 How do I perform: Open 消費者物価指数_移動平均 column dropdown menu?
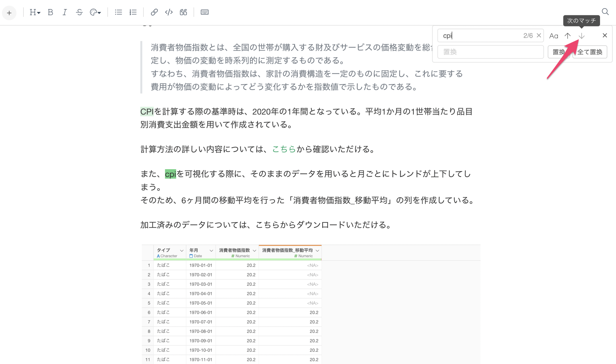(317, 250)
